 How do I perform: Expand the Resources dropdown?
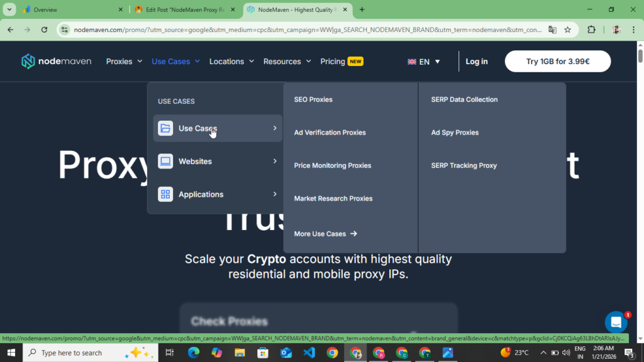(287, 61)
